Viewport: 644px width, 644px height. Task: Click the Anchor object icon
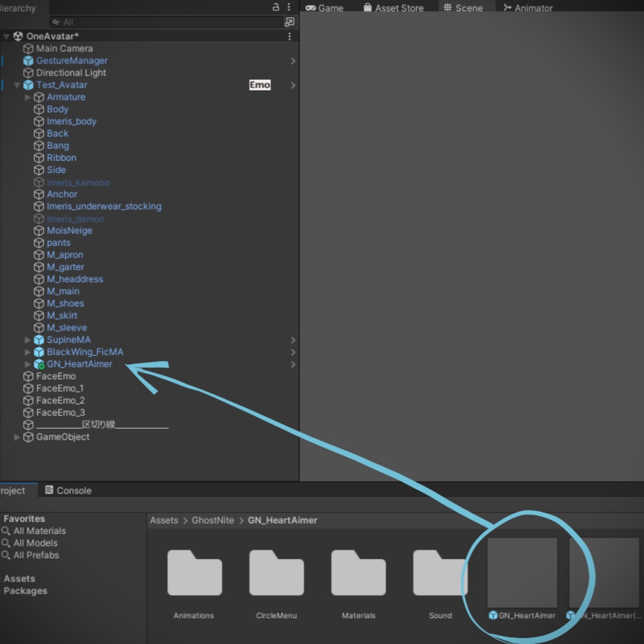coord(39,194)
